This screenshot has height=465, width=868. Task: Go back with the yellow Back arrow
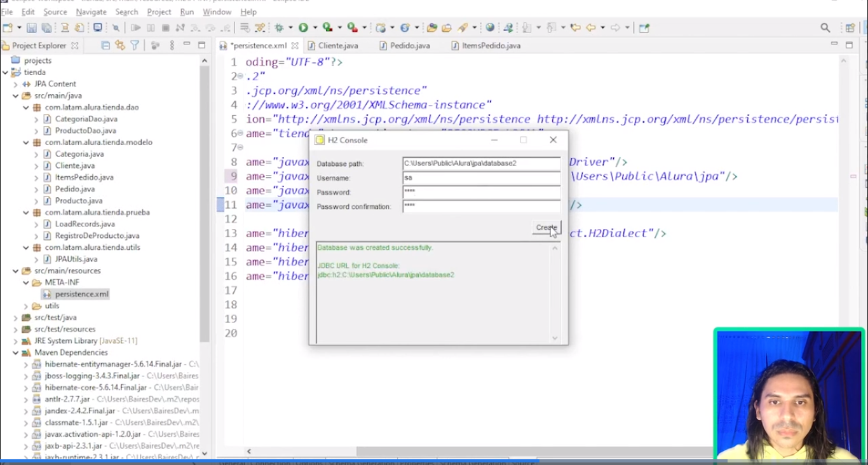(x=591, y=28)
